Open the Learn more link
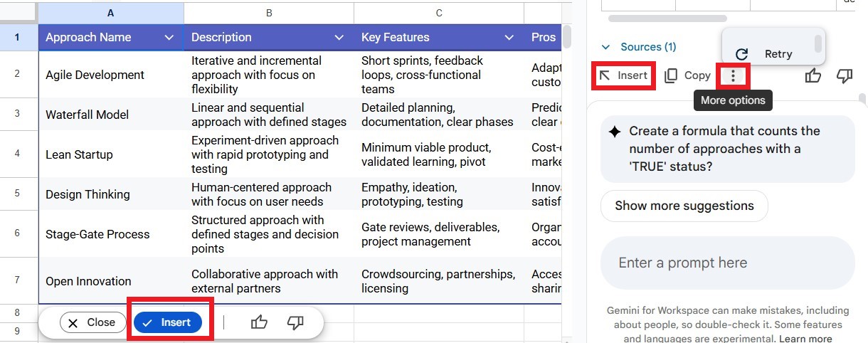 tap(805, 338)
